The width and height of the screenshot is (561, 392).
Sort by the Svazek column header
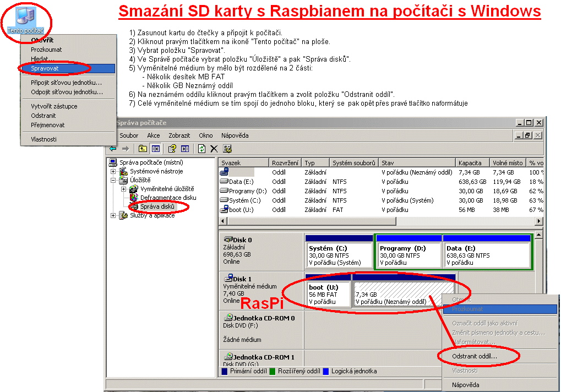244,163
